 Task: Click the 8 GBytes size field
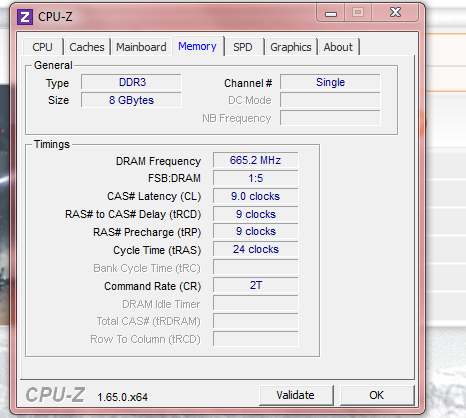point(131,100)
